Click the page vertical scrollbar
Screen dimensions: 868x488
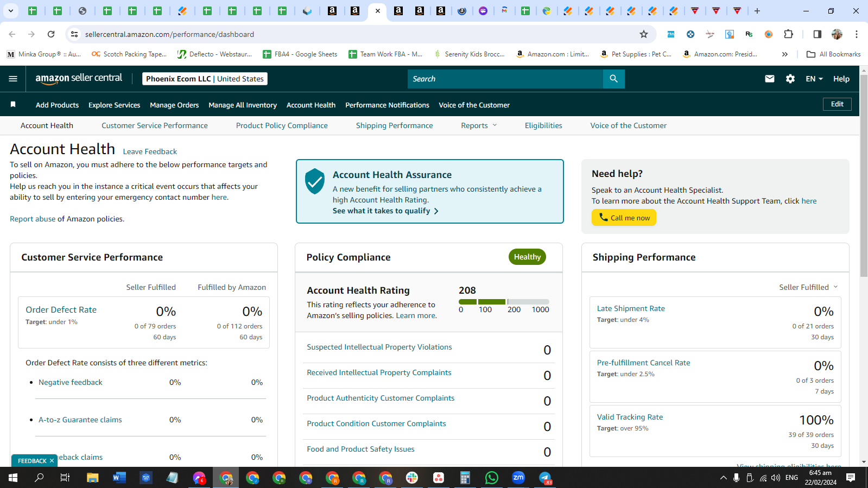[x=864, y=176]
